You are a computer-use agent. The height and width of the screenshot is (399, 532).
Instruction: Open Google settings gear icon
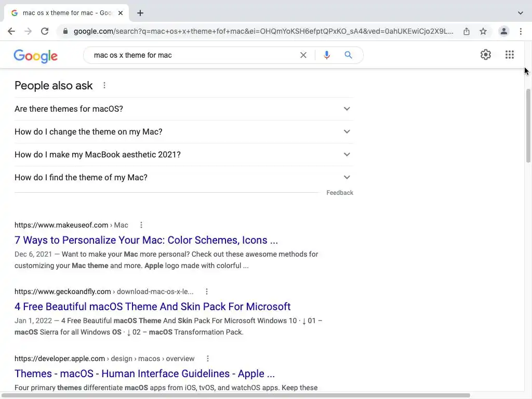(x=486, y=55)
